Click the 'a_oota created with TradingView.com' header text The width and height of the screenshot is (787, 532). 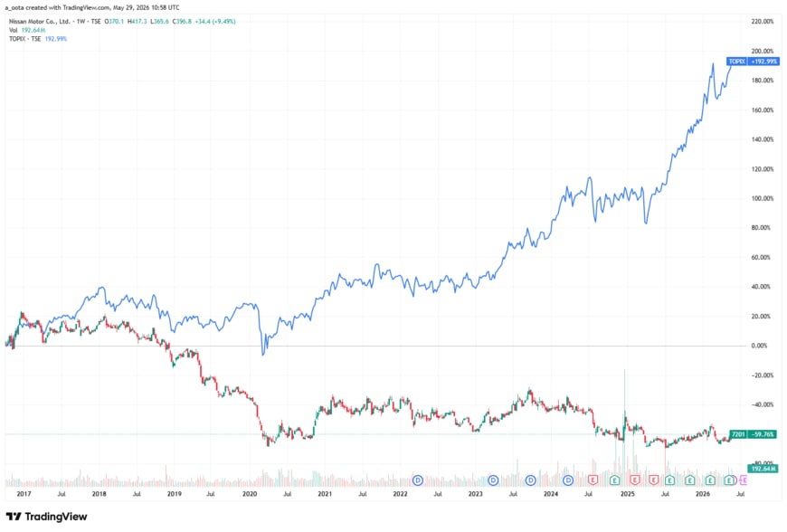(58, 7)
